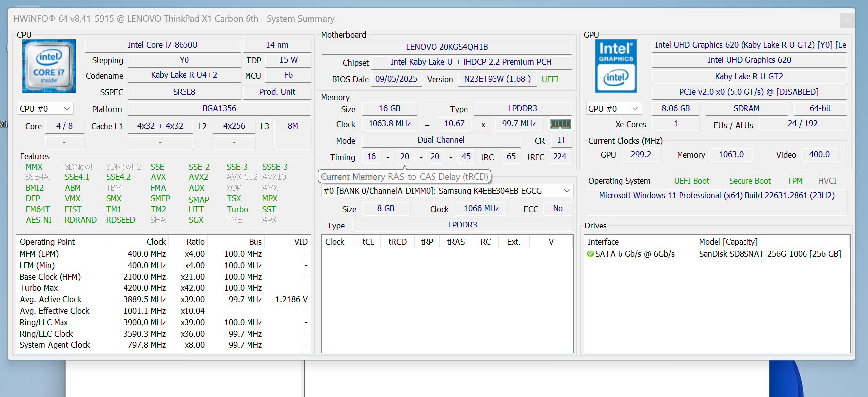Click the 16 GB memory size field
The width and height of the screenshot is (868, 397).
pyautogui.click(x=390, y=108)
